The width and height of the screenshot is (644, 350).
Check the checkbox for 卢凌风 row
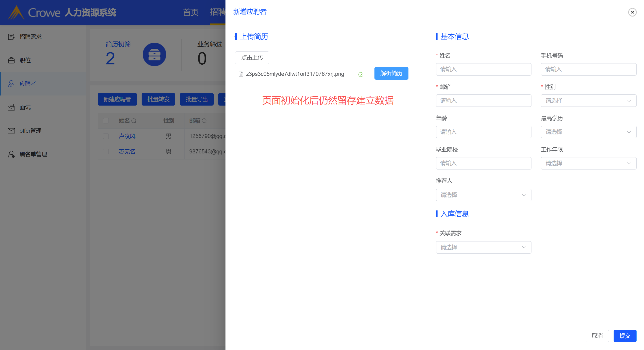pyautogui.click(x=106, y=136)
